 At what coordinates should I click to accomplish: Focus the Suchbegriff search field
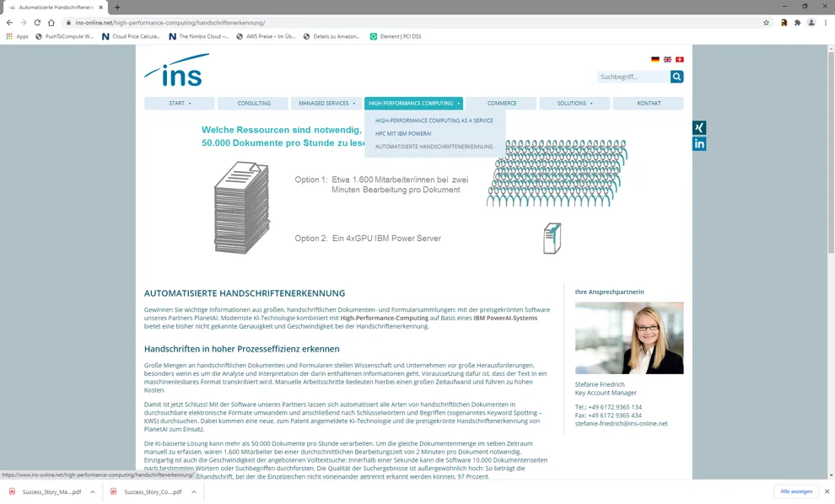pyautogui.click(x=633, y=77)
